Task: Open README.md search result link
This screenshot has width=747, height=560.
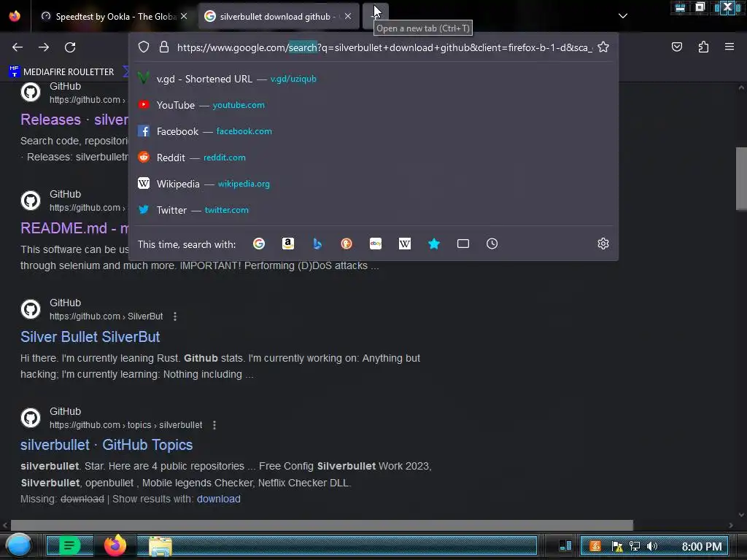Action: (x=74, y=228)
